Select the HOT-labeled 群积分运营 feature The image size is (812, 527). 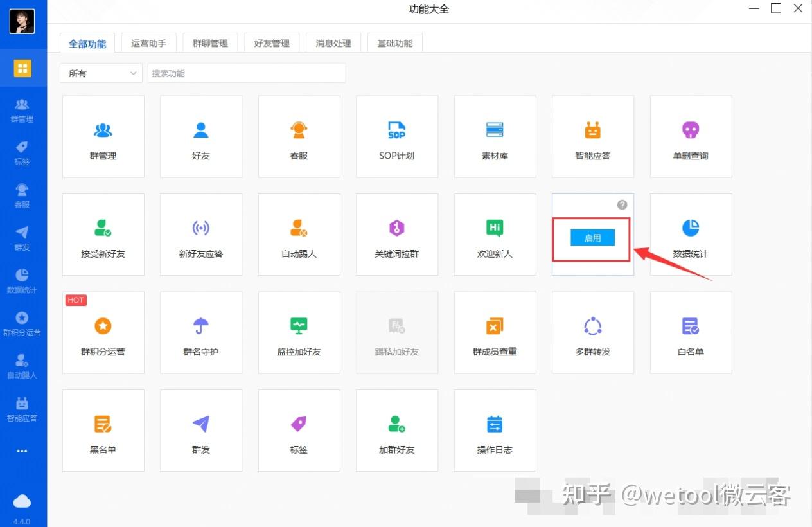coord(103,332)
